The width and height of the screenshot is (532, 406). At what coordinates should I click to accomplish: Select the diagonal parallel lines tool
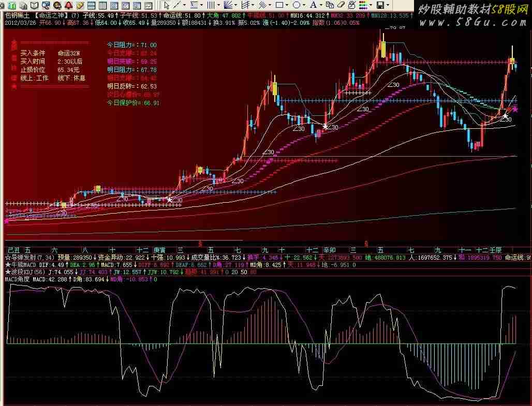coord(262,5)
